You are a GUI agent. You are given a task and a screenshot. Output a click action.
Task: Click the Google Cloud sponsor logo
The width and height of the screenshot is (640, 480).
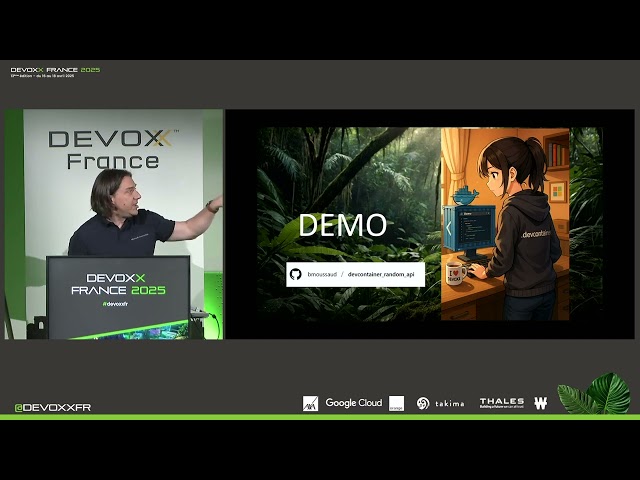pos(353,403)
